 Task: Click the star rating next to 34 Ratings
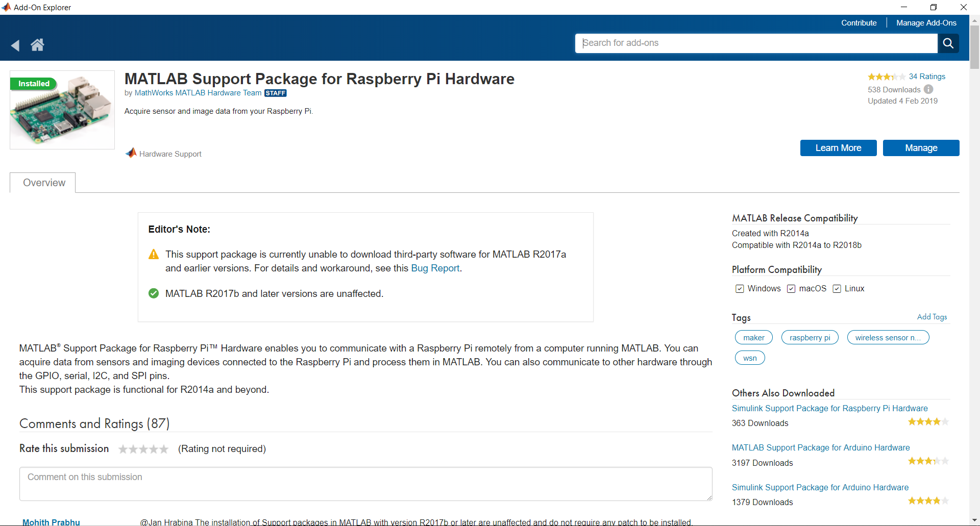887,77
